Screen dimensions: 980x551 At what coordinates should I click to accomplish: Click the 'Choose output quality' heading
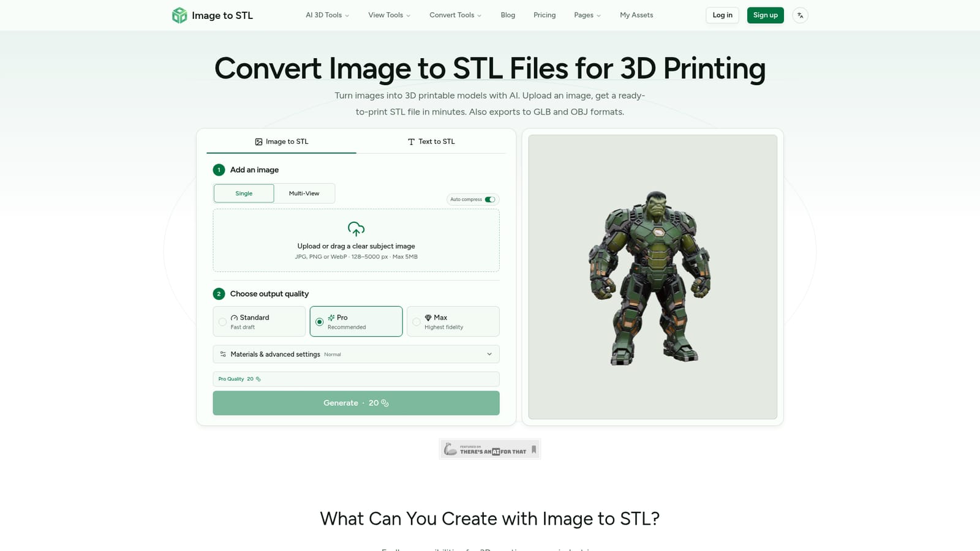pos(269,294)
